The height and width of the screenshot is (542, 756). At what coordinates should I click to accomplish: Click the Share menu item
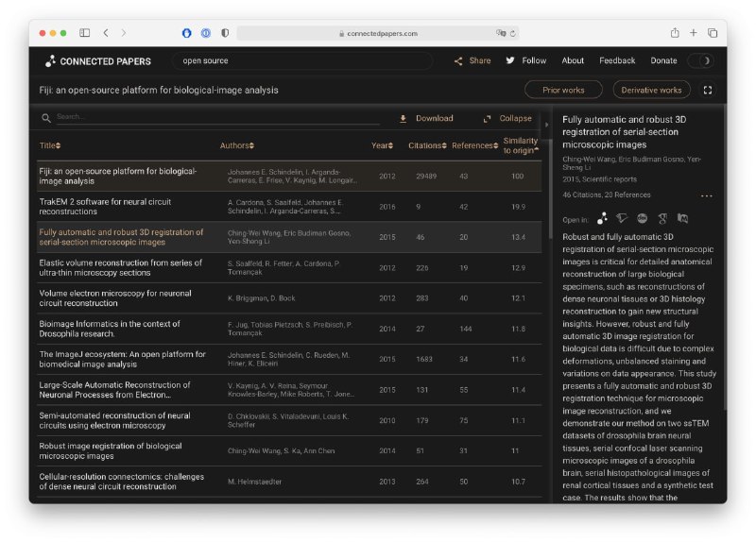[x=480, y=60]
